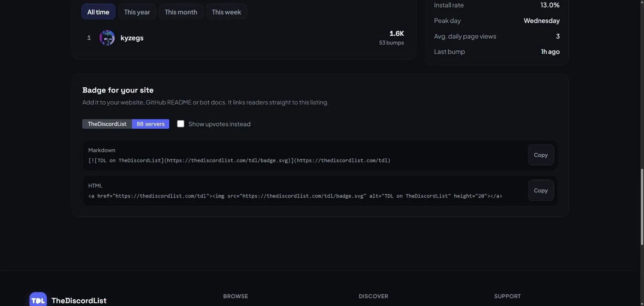Copy the HTML badge code
The width and height of the screenshot is (644, 306).
point(540,190)
